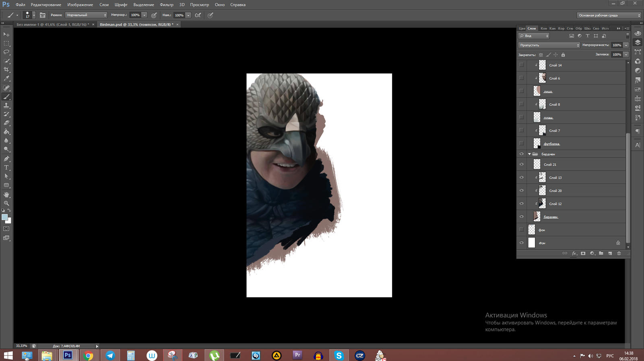This screenshot has height=361, width=644.
Task: Open the Brush Panel toggle icon
Action: point(42,15)
